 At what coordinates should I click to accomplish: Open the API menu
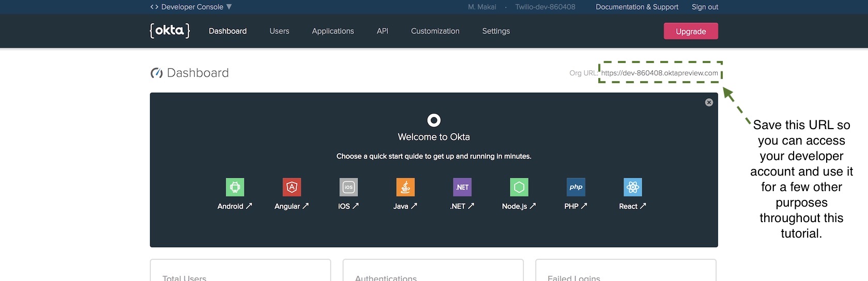[382, 31]
